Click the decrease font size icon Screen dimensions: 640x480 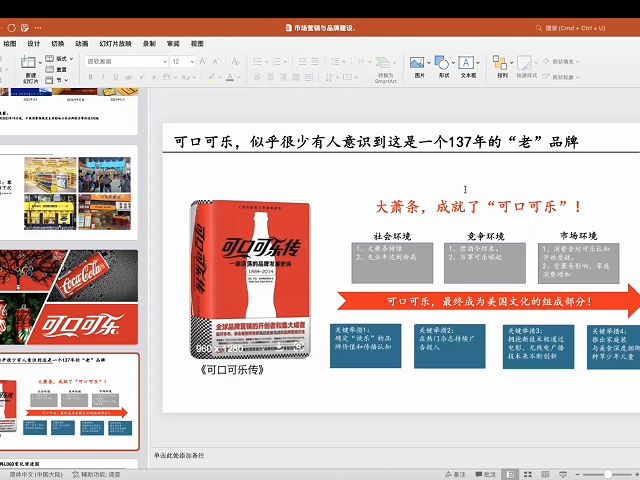pos(216,62)
